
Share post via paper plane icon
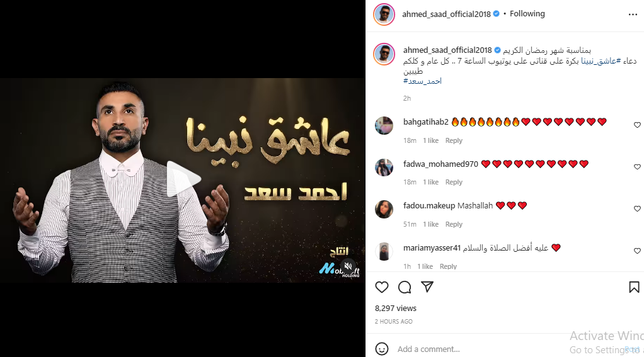click(x=427, y=287)
